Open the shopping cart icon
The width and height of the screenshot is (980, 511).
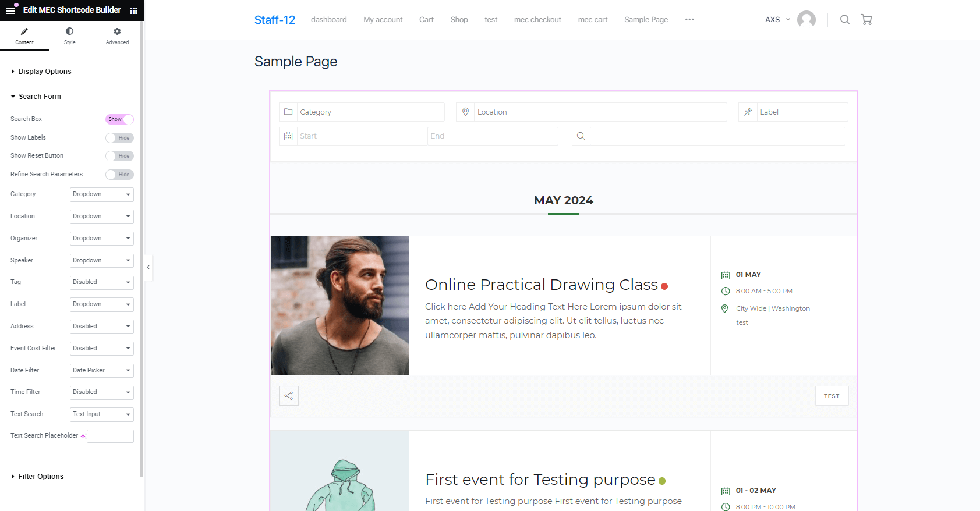coord(866,20)
